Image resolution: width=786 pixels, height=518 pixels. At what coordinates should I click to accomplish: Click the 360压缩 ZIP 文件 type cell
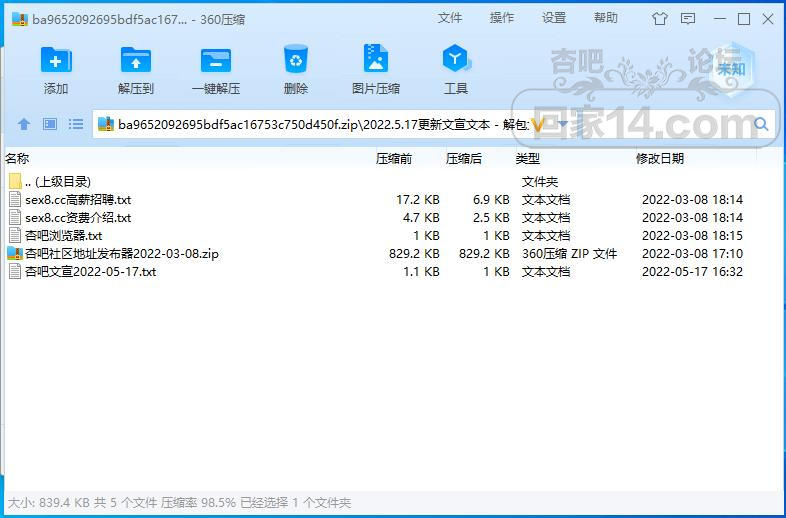pos(569,254)
